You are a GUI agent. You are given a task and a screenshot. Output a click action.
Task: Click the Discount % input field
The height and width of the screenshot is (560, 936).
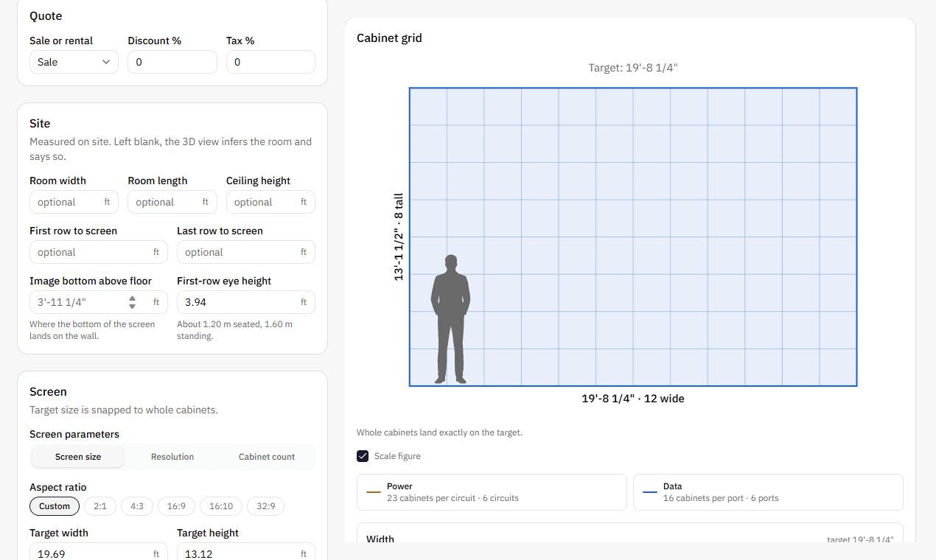[x=172, y=62]
